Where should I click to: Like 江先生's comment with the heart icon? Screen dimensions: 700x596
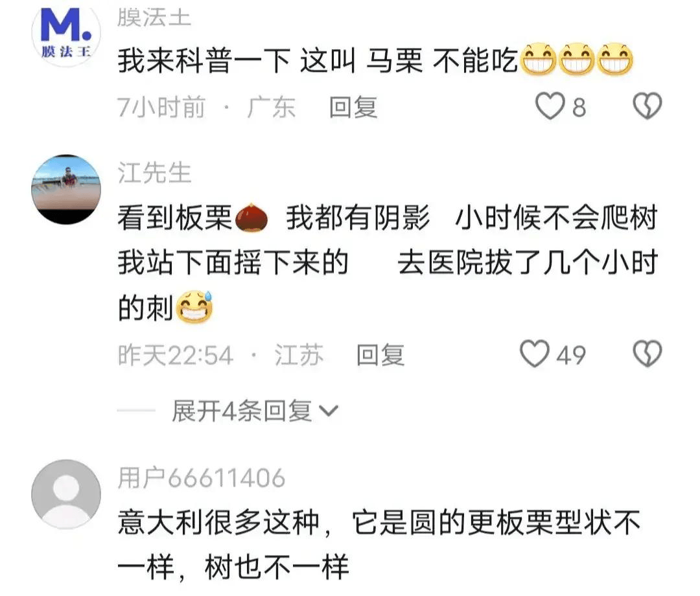[535, 354]
